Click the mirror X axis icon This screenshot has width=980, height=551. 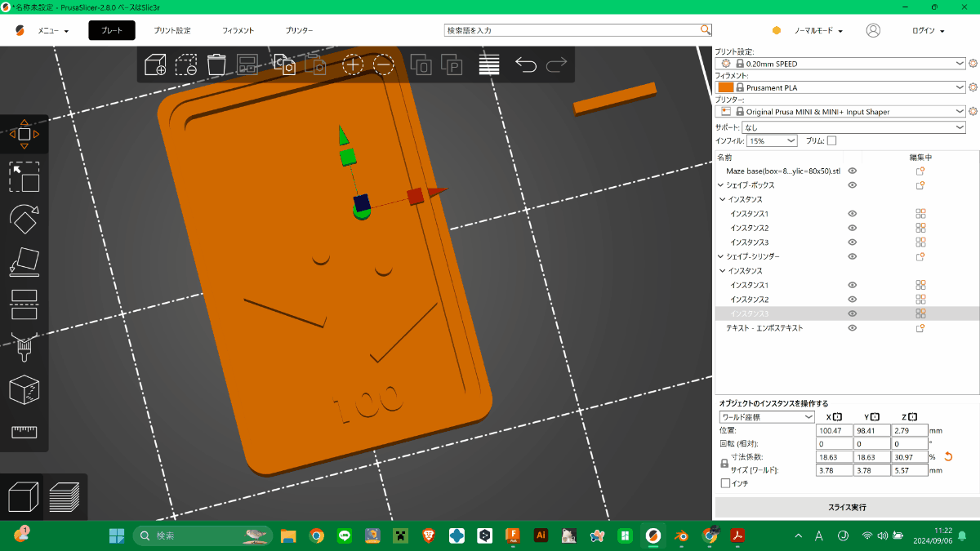[x=837, y=416]
